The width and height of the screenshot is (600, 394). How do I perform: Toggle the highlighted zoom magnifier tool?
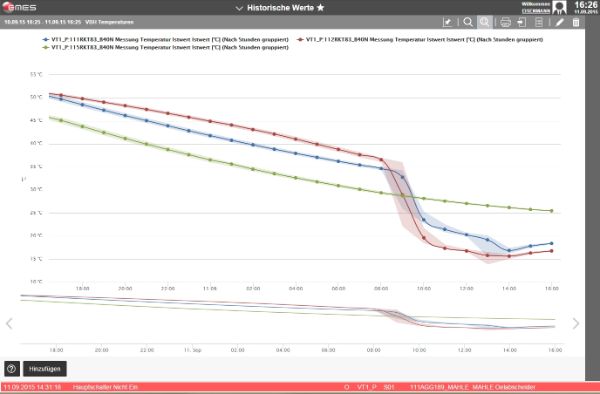tap(484, 22)
